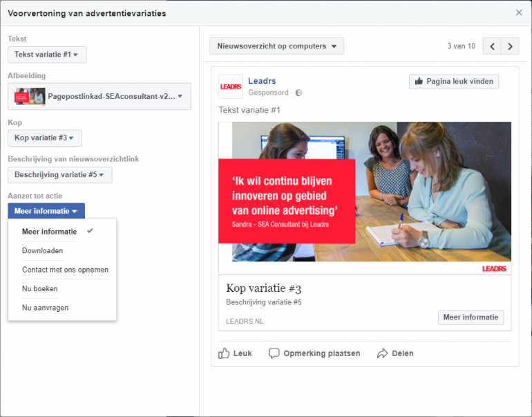Click the Tekst variatie #1 post text
This screenshot has height=417, width=532.
pyautogui.click(x=249, y=110)
